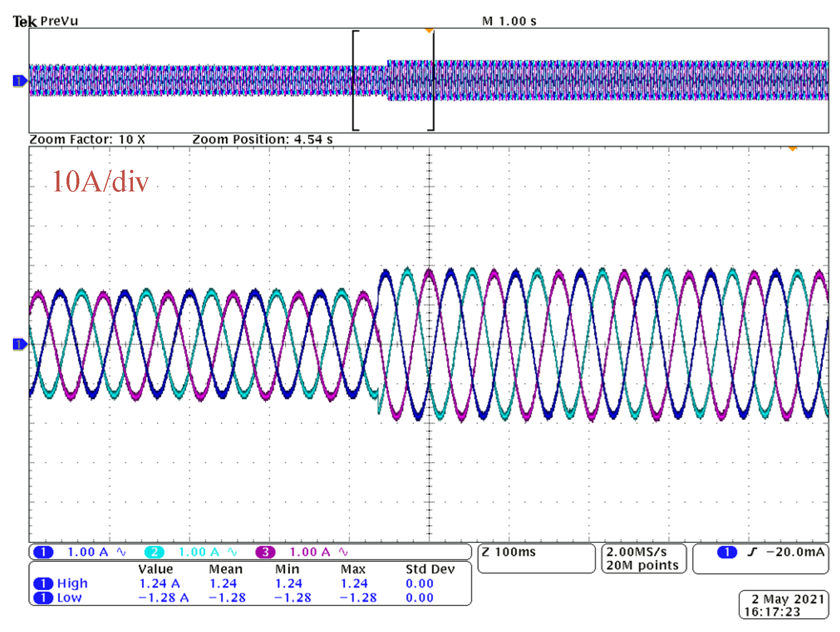Click the '20M points' record length readout
The image size is (840, 632).
[642, 566]
